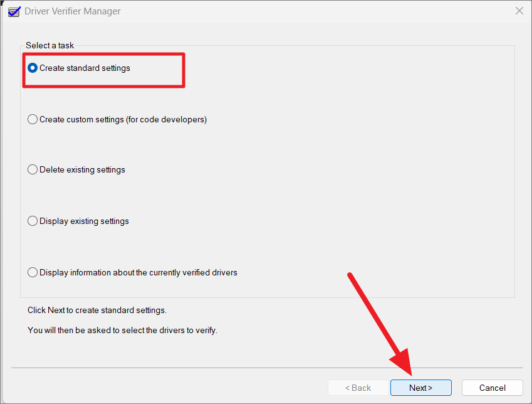Click 'Click Next to create standard settings.' text
The height and width of the screenshot is (404, 532).
[x=97, y=311]
